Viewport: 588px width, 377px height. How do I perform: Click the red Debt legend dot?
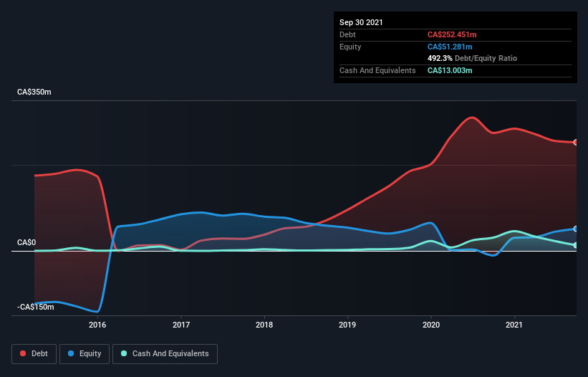[23, 354]
